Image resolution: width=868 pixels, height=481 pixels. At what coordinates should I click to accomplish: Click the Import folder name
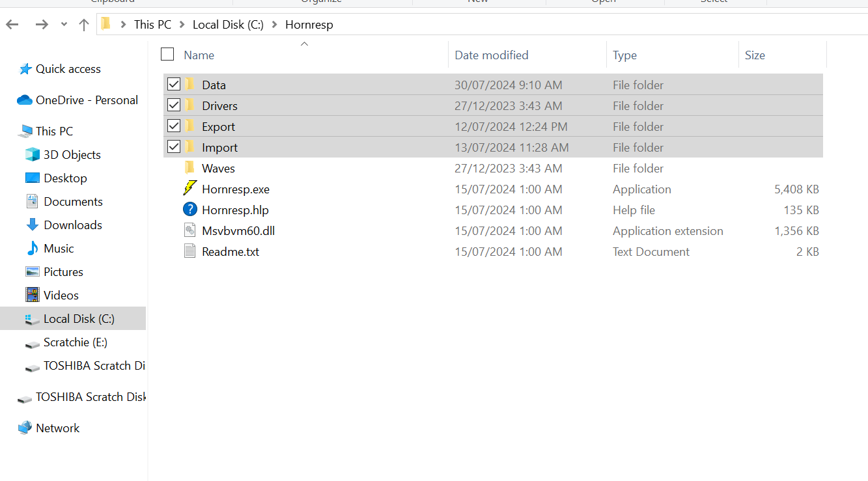click(219, 148)
